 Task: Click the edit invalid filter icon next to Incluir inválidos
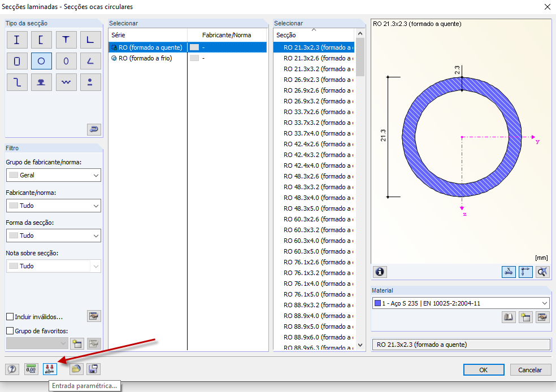(94, 316)
